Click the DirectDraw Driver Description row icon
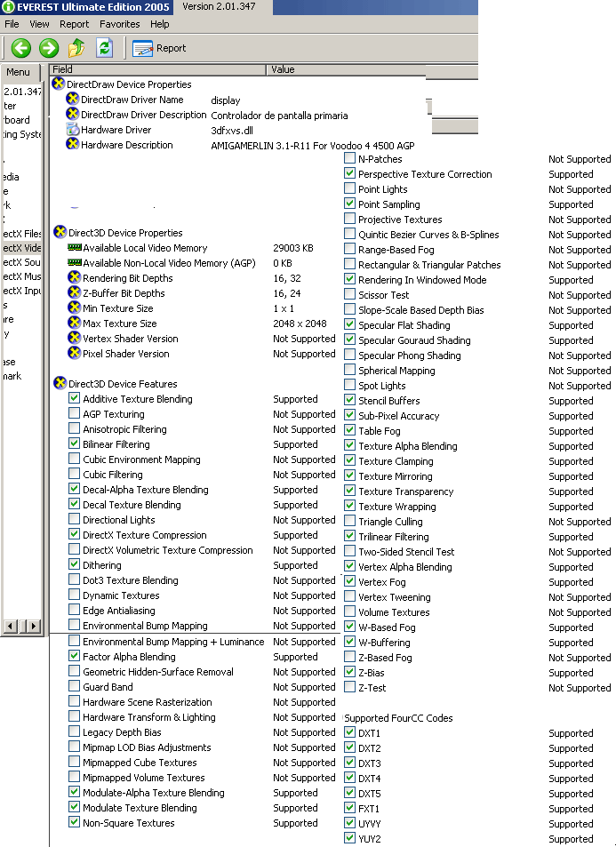This screenshot has width=616, height=847. click(x=72, y=114)
